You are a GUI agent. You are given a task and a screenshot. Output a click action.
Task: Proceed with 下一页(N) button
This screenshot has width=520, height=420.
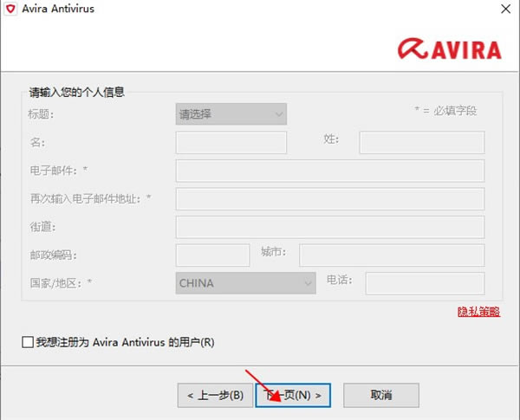point(293,395)
